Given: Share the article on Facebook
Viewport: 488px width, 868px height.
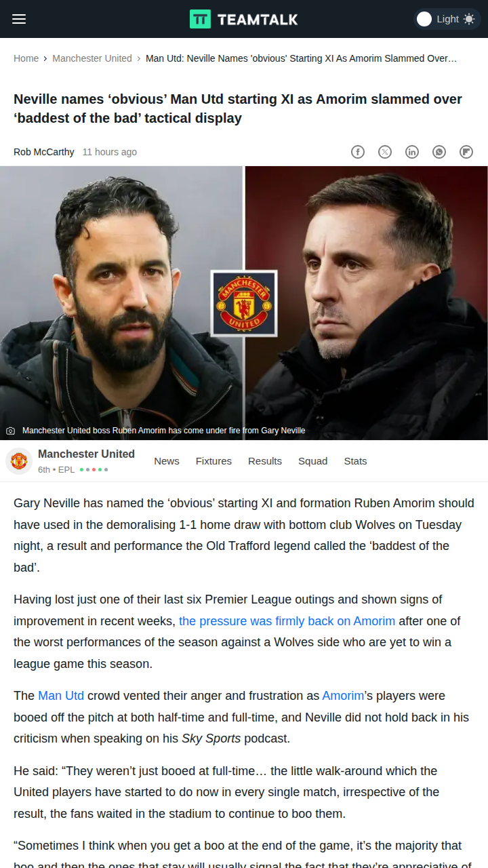Looking at the screenshot, I should [x=358, y=152].
